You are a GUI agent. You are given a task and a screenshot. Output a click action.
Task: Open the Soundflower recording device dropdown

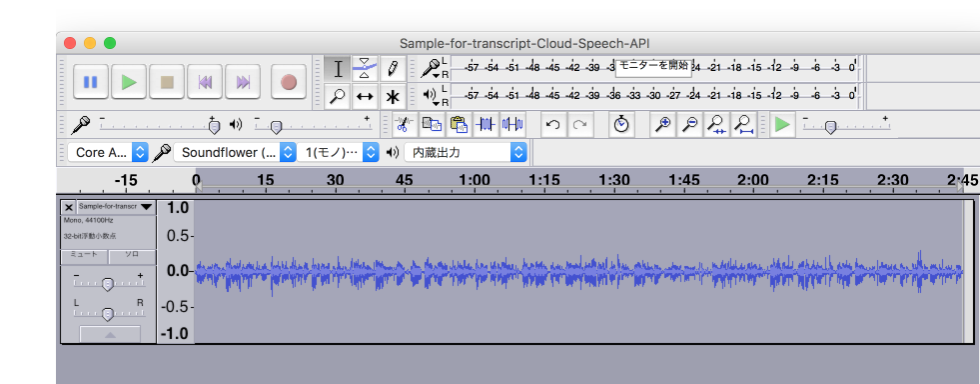point(235,152)
